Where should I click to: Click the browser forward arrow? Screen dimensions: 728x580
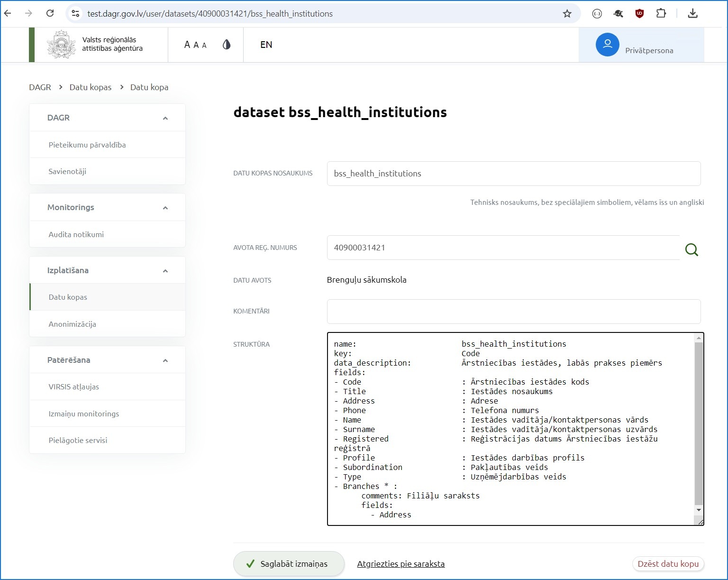point(28,13)
